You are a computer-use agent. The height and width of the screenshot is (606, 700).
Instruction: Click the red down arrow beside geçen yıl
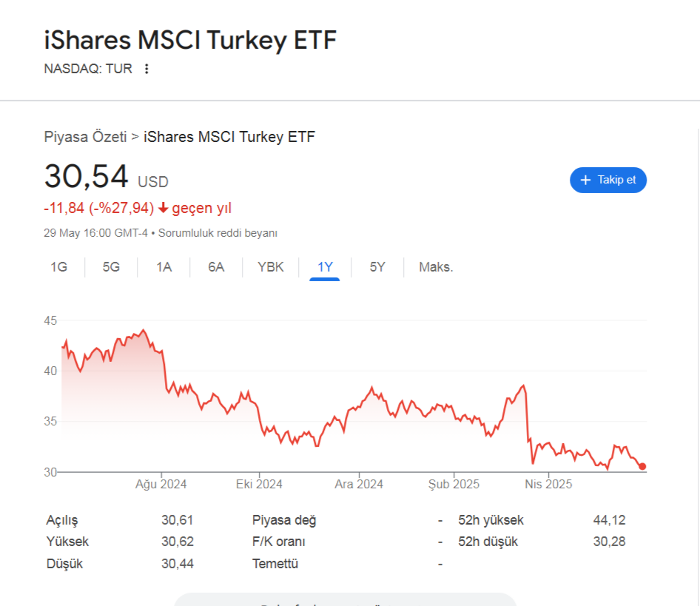click(164, 208)
